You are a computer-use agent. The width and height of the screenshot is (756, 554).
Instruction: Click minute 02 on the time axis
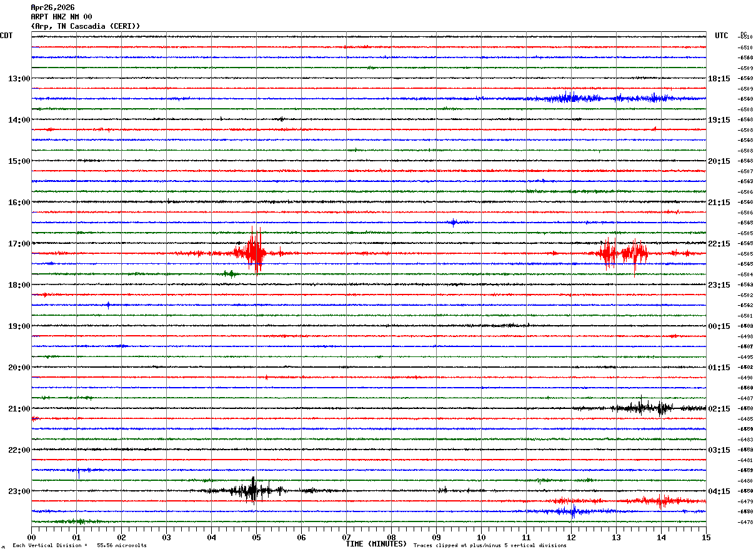click(x=122, y=538)
